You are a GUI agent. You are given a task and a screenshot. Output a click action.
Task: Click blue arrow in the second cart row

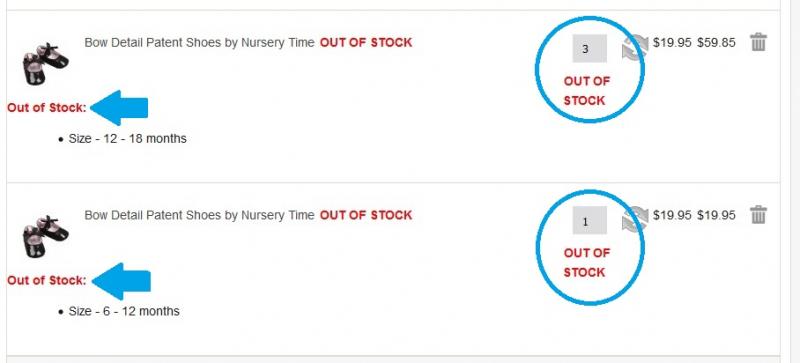(120, 281)
